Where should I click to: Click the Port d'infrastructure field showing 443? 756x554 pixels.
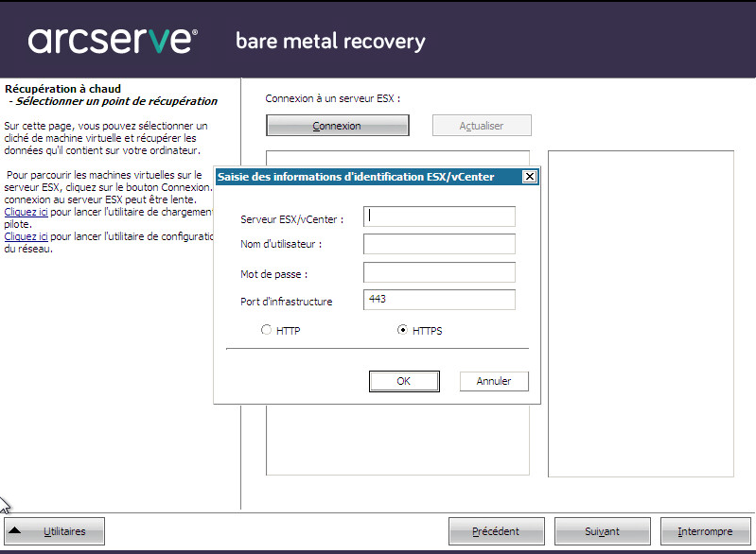(439, 300)
